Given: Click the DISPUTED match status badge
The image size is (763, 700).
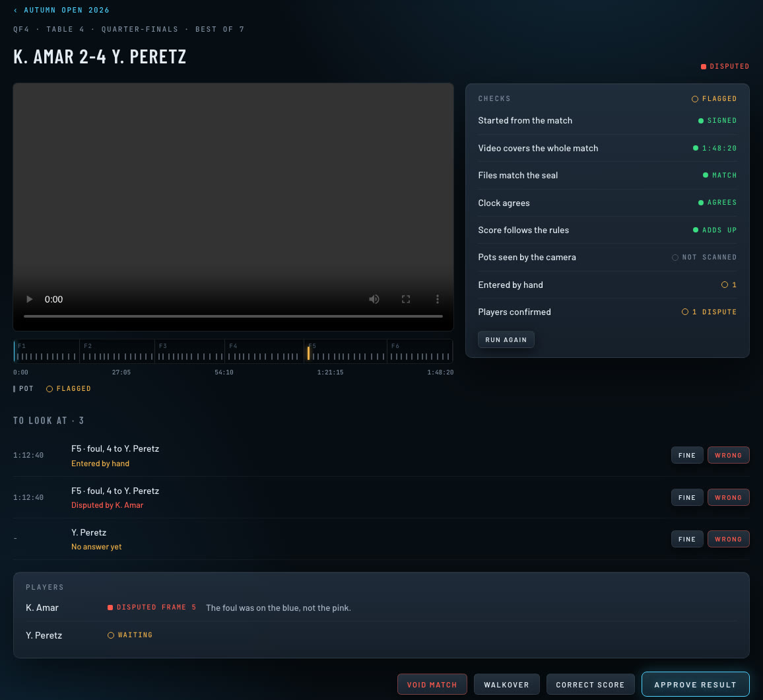Looking at the screenshot, I should pos(725,66).
